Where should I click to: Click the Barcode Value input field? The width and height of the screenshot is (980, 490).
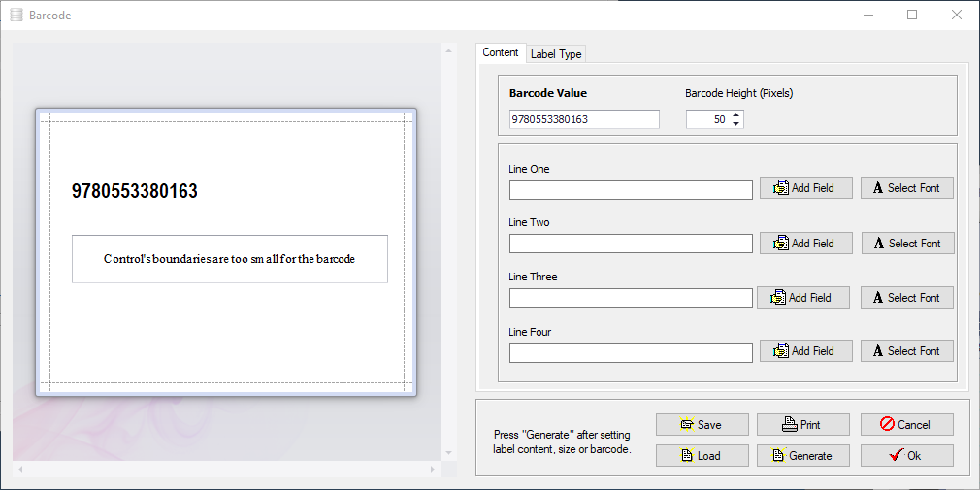(x=584, y=119)
